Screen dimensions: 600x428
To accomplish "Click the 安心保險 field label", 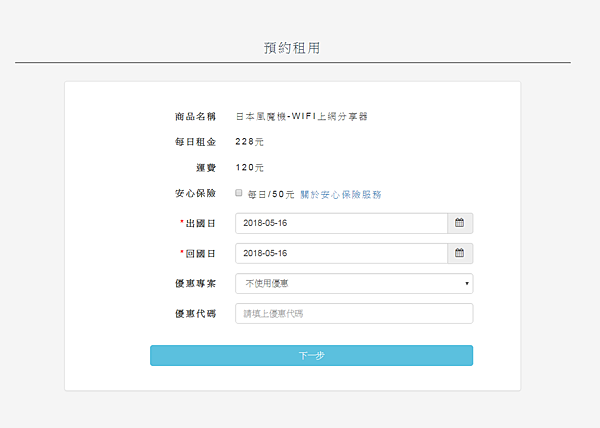I will point(195,193).
